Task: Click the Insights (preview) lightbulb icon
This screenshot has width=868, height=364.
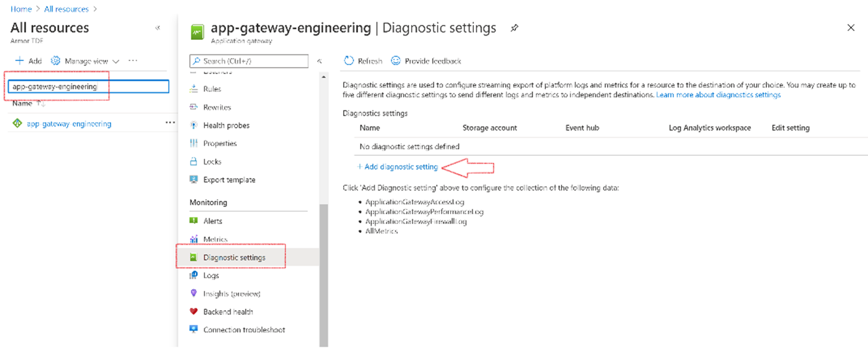Action: point(193,294)
